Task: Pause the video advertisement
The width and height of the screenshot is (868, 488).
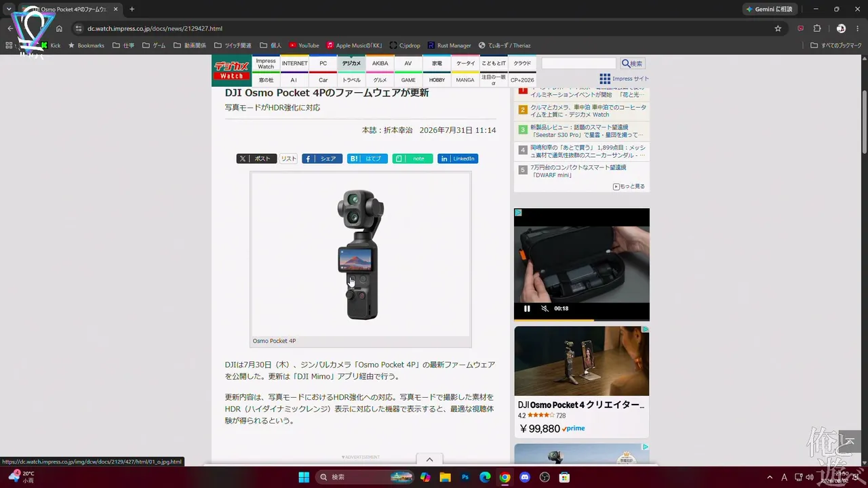Action: click(x=527, y=308)
